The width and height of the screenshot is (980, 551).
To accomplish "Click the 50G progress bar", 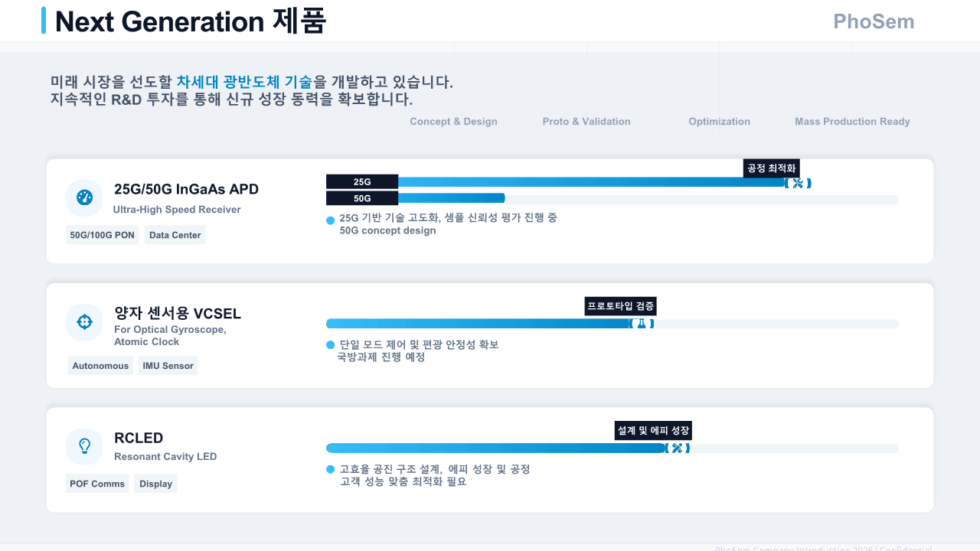I will coord(451,198).
